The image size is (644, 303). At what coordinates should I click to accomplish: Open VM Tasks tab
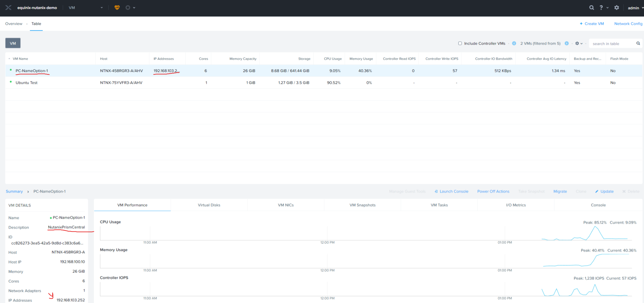pos(439,205)
